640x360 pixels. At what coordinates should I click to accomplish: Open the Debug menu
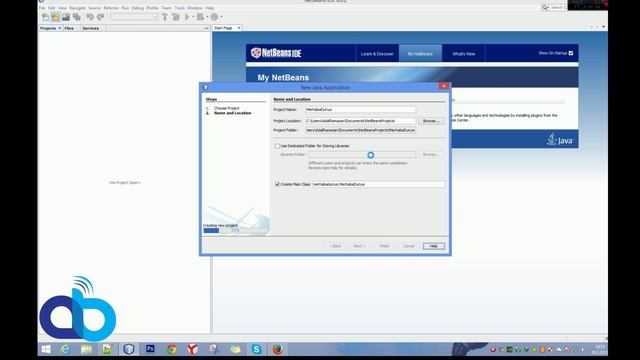(x=138, y=8)
